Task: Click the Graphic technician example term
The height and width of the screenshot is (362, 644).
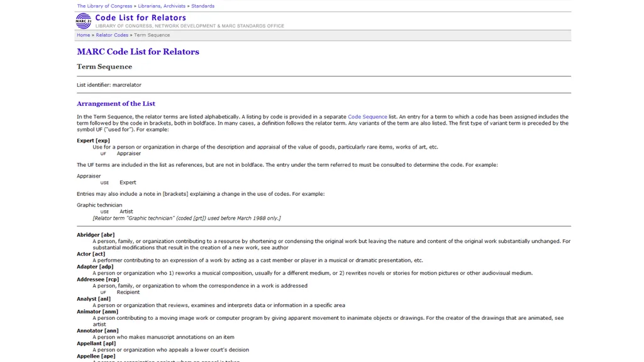Action: tap(99, 205)
